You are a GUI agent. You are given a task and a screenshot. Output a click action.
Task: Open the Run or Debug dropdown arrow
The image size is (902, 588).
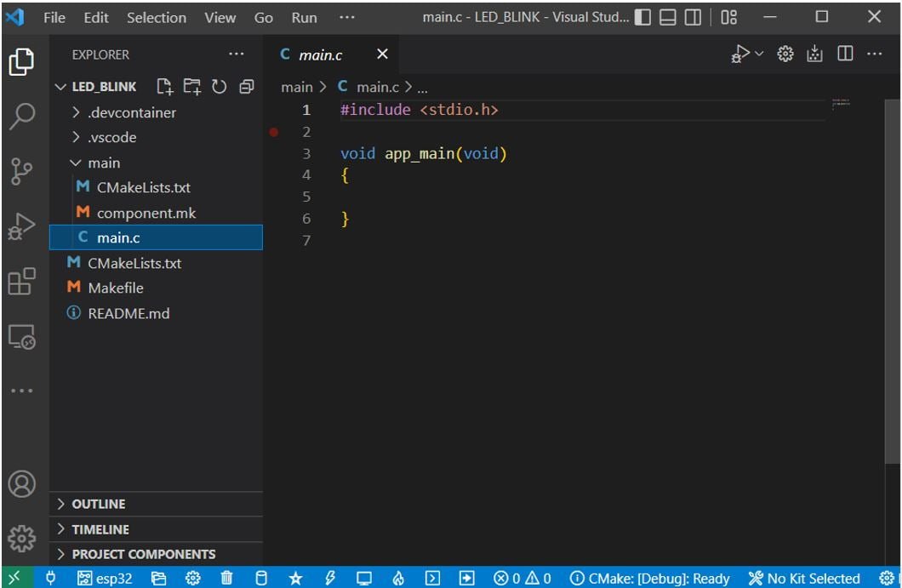[x=759, y=54]
